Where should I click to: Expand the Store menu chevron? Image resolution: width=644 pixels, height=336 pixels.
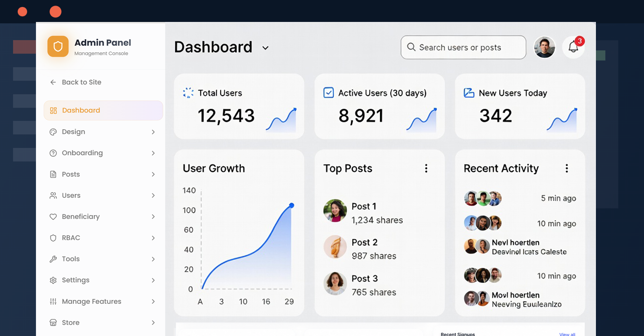(153, 323)
